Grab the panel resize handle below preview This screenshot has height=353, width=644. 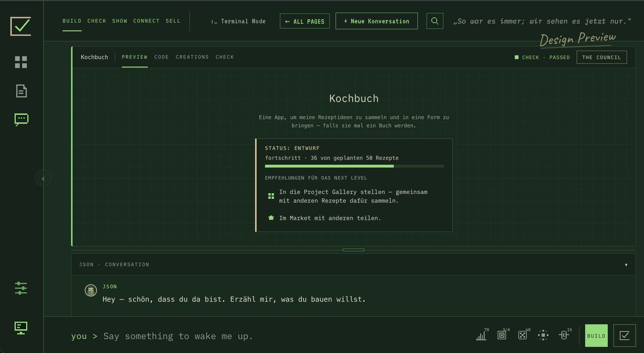[353, 250]
